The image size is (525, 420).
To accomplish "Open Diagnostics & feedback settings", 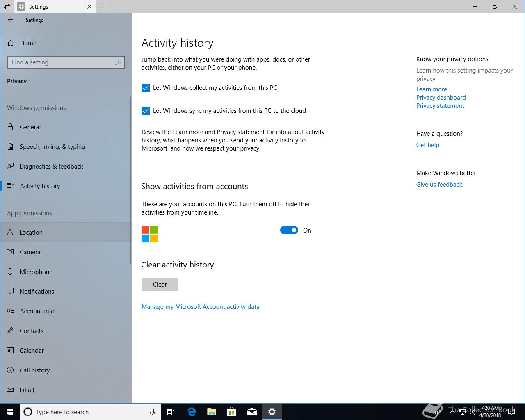I will pos(66,166).
